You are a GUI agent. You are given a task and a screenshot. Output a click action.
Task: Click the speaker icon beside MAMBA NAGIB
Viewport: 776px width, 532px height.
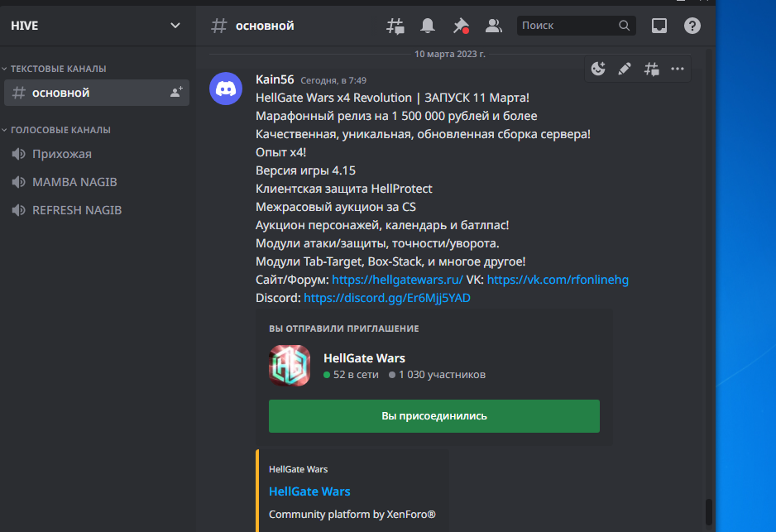coord(19,182)
